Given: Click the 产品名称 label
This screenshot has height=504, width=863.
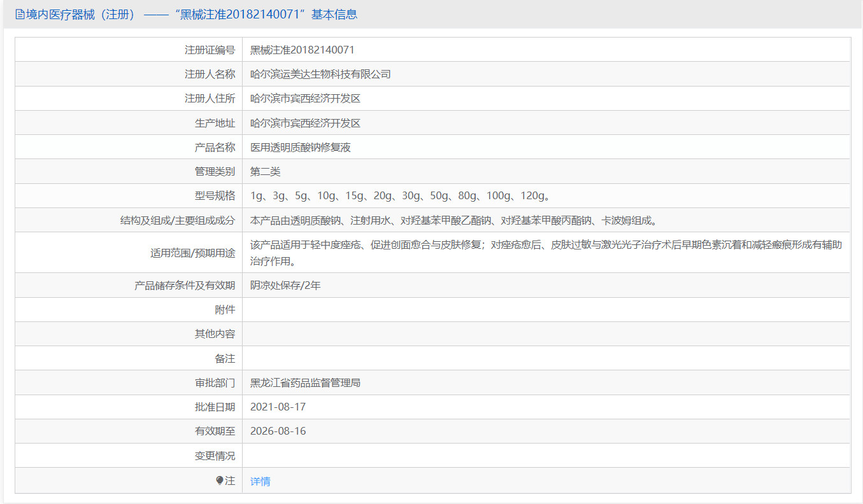Looking at the screenshot, I should tap(215, 147).
